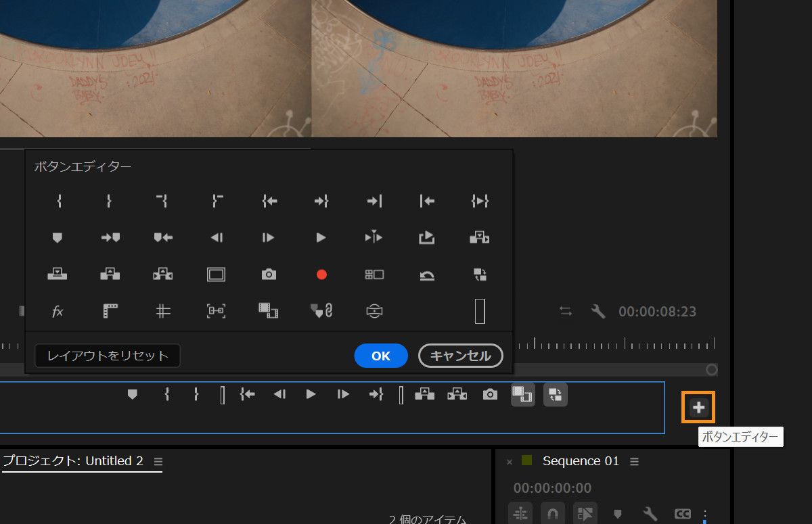The width and height of the screenshot is (812, 524).
Task: Open the Sequence 01 panel menu
Action: 634,461
